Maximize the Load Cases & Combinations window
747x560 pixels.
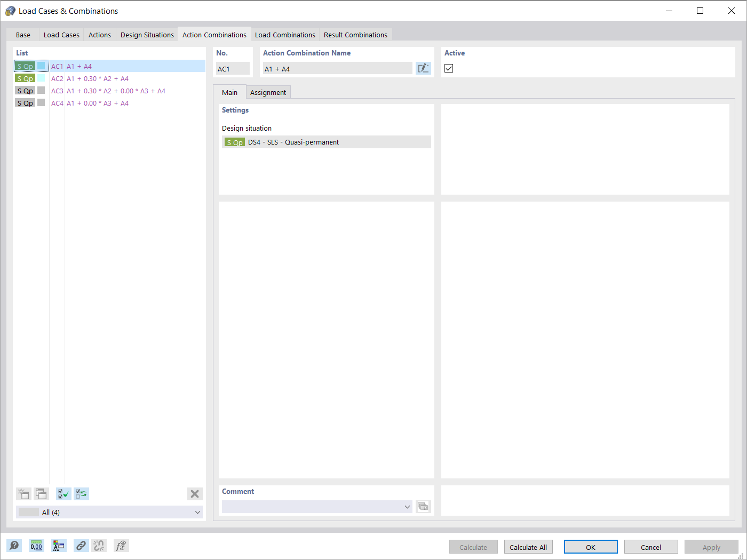[x=700, y=11]
